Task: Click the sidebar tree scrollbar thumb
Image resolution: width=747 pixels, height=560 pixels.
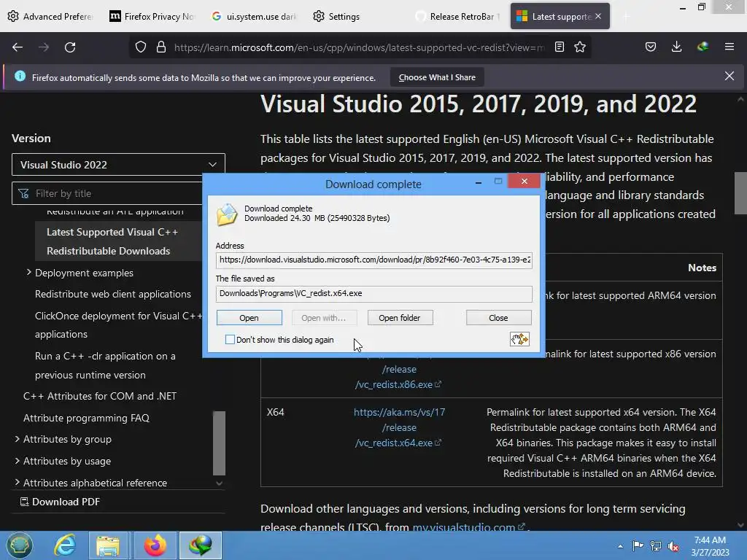Action: [219, 443]
